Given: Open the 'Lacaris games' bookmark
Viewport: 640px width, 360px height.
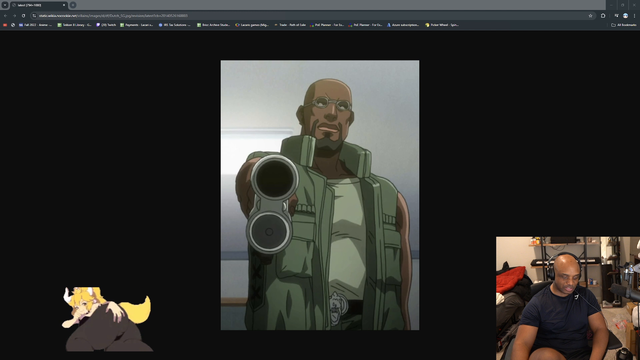Looking at the screenshot, I should coord(252,25).
